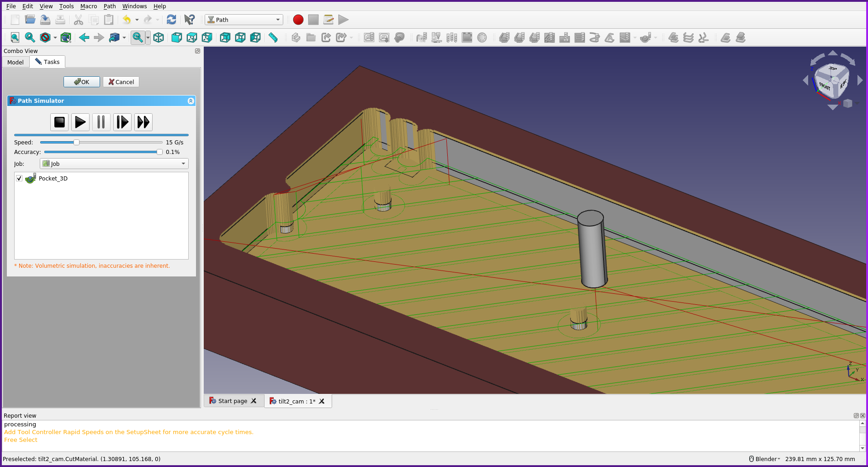Click the Link navigation cube icon
Image resolution: width=868 pixels, height=467 pixels.
pos(114,37)
